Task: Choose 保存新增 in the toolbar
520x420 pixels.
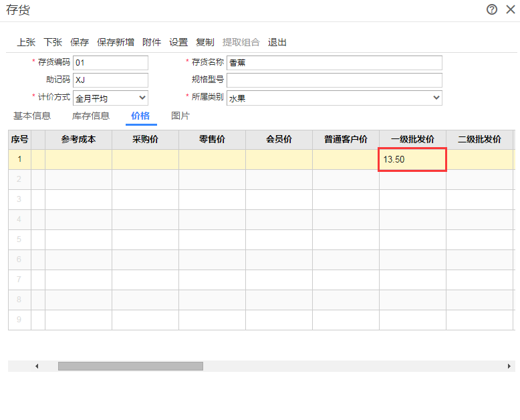Action: coord(116,42)
